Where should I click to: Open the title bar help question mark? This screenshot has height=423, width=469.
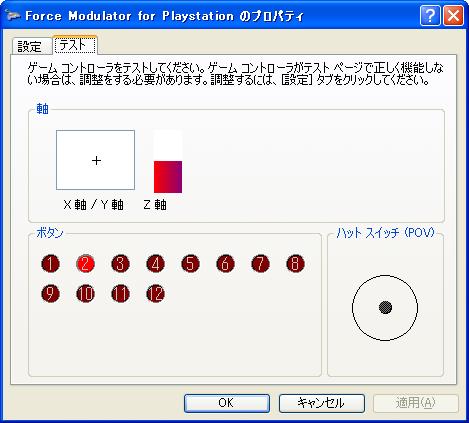point(430,15)
